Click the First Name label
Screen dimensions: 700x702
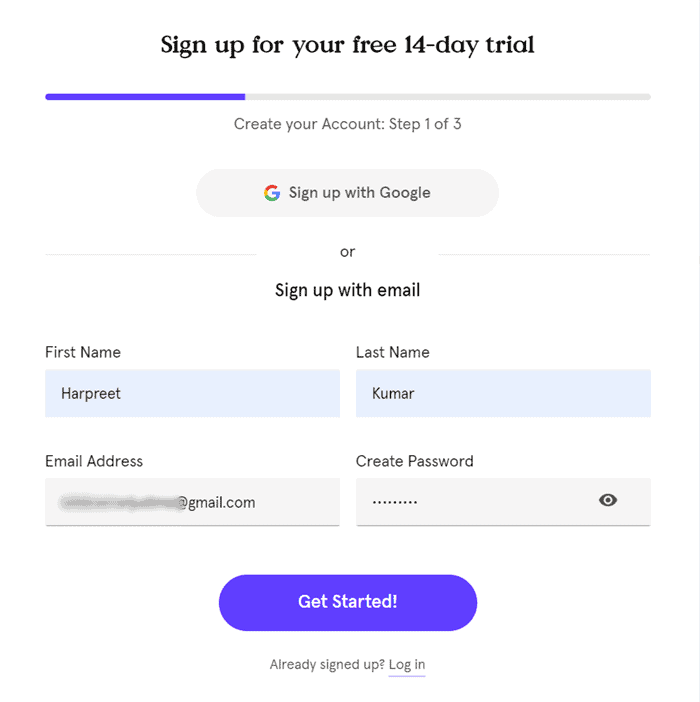pos(83,352)
